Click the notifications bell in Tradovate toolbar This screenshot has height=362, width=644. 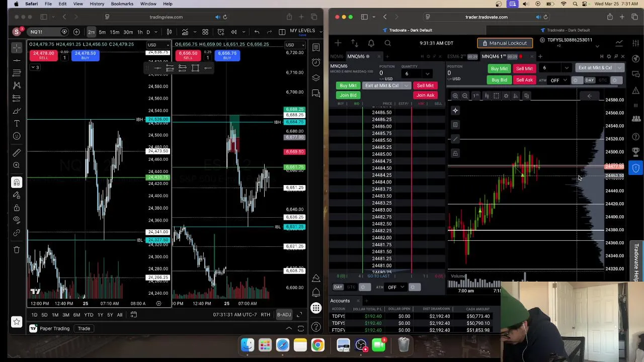tap(371, 43)
